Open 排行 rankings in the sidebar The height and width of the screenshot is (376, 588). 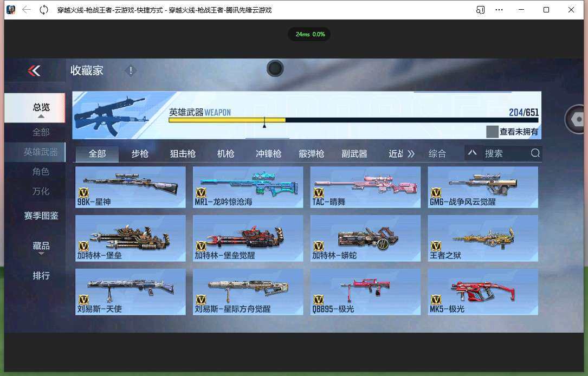click(41, 276)
